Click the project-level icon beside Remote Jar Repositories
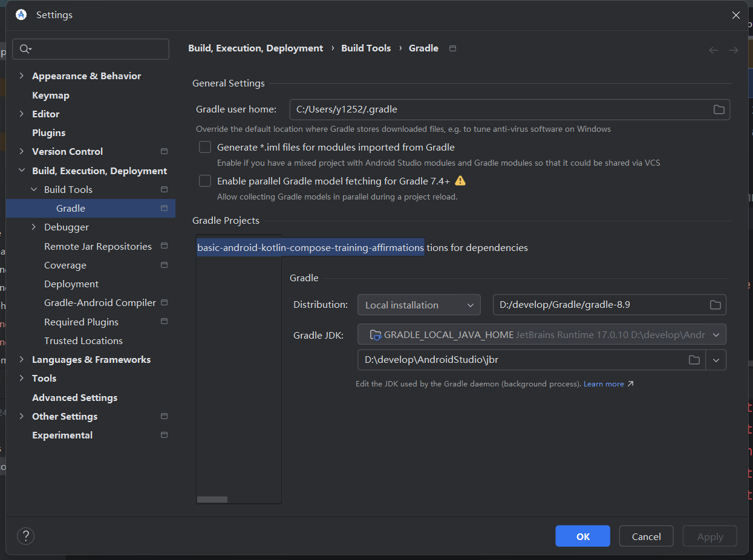This screenshot has height=560, width=753. [x=164, y=246]
